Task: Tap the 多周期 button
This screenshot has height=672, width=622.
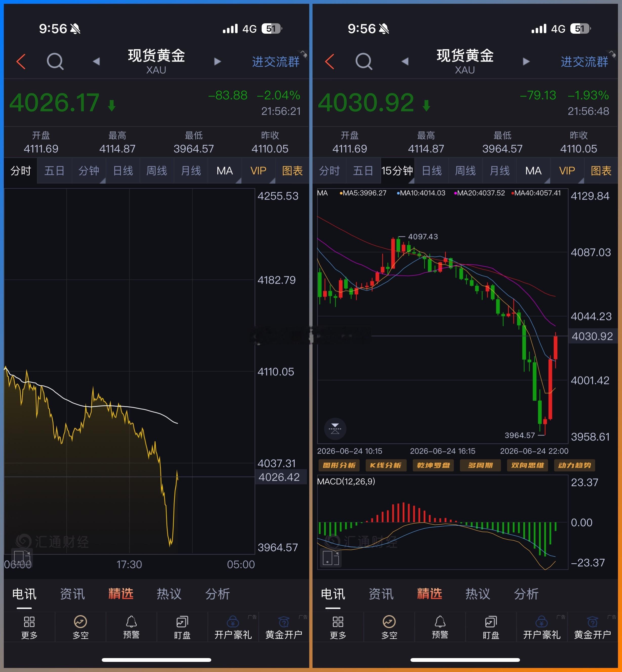Action: (480, 466)
